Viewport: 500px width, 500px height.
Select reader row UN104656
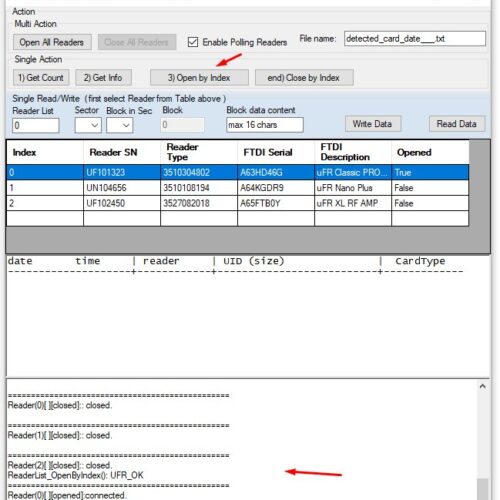(x=122, y=188)
